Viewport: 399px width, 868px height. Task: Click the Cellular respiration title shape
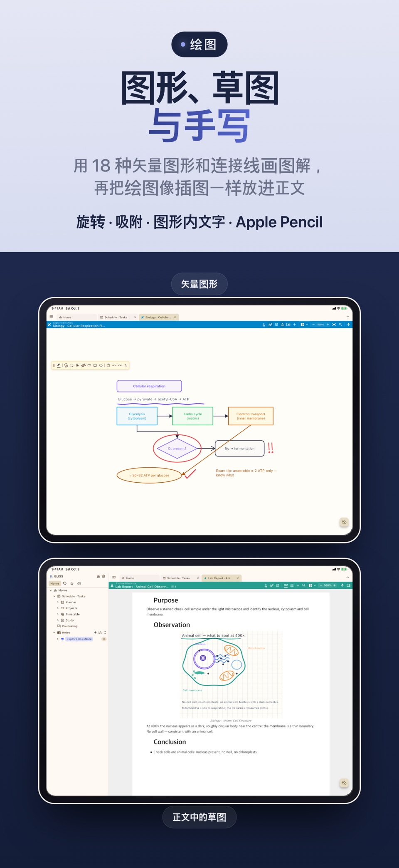click(149, 386)
